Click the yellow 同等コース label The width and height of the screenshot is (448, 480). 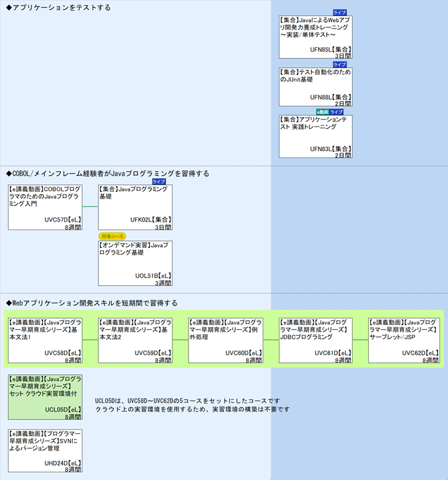112,237
